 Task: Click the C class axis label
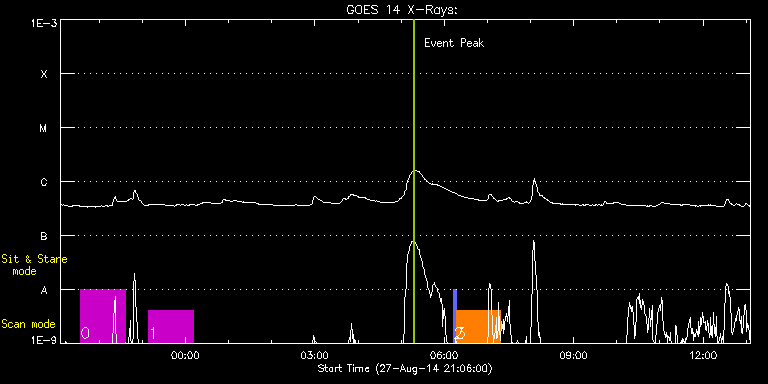tap(44, 182)
